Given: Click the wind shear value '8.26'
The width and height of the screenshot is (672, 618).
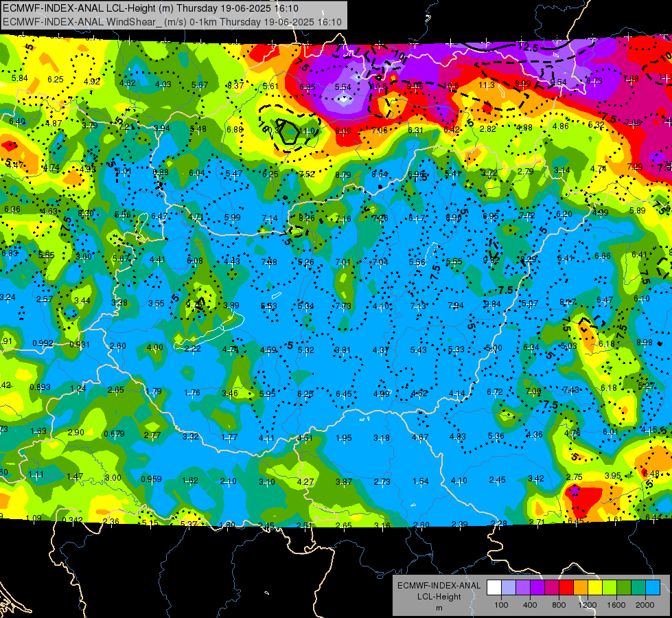Looking at the screenshot, I should point(307,218).
